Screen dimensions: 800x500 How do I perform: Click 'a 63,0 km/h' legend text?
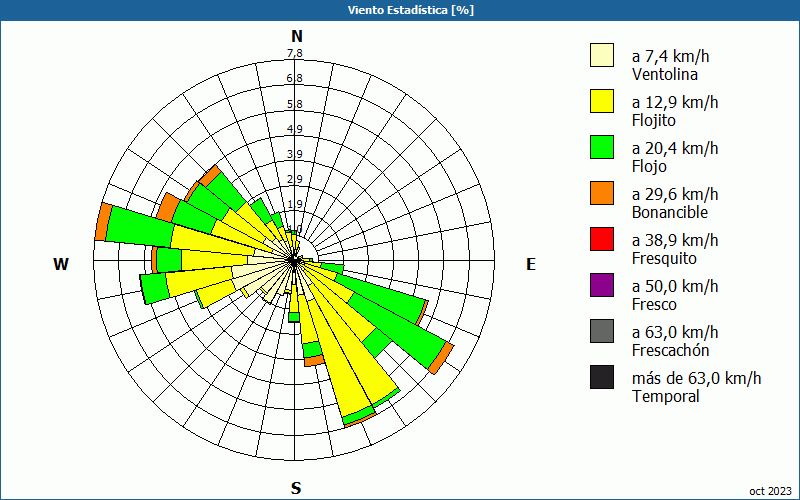click(675, 332)
